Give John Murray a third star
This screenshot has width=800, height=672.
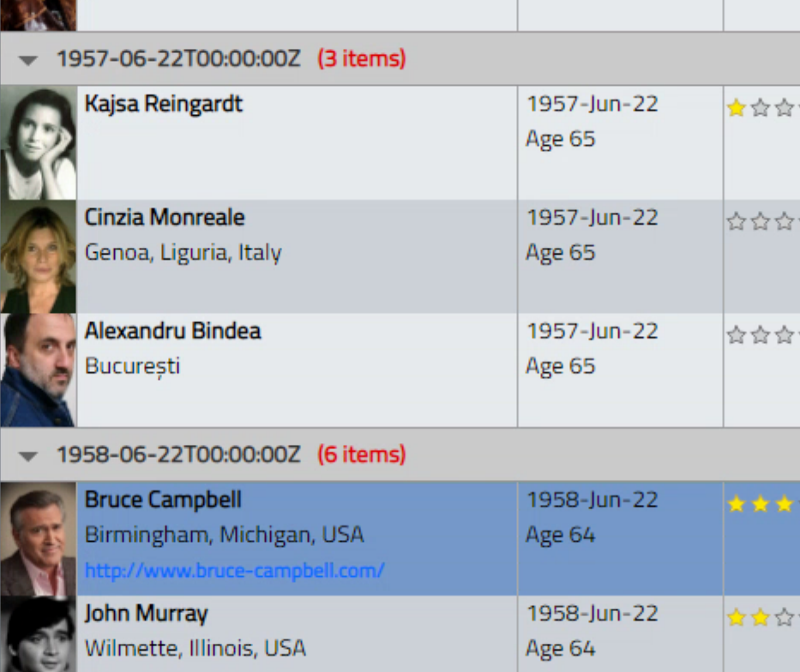coord(785,618)
